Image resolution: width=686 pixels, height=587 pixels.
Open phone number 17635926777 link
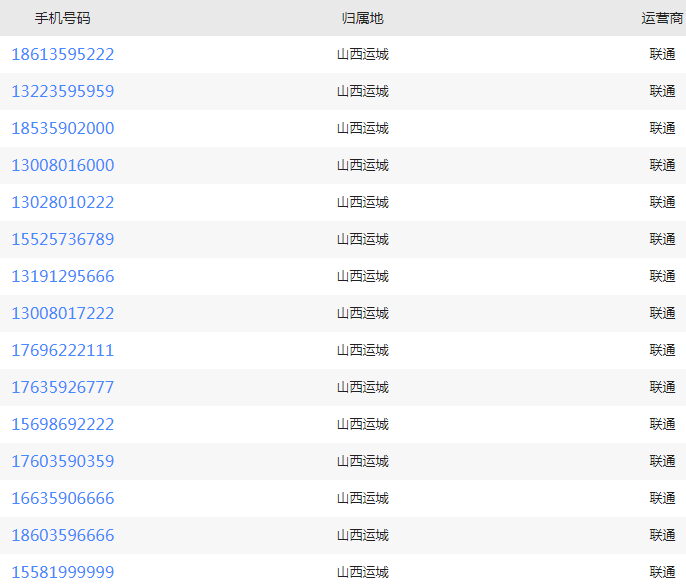point(63,387)
